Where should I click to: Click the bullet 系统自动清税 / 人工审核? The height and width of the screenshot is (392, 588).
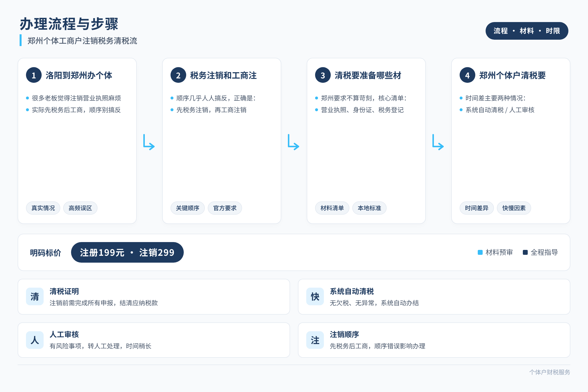coord(500,110)
